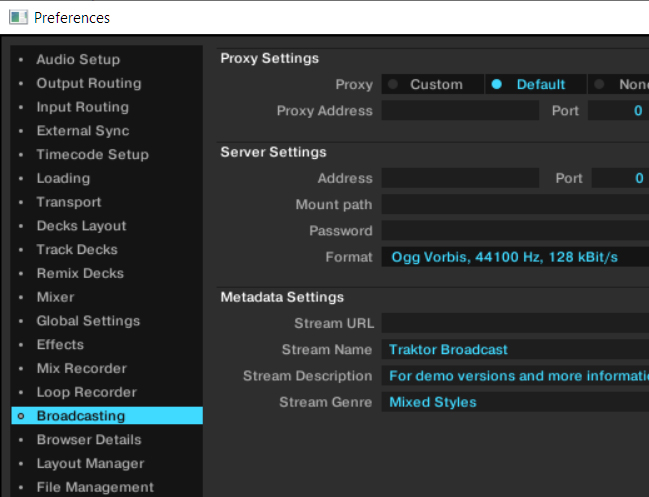Edit the Stream Name Traktor Broadcast field
This screenshot has width=649, height=497.
pyautogui.click(x=513, y=350)
